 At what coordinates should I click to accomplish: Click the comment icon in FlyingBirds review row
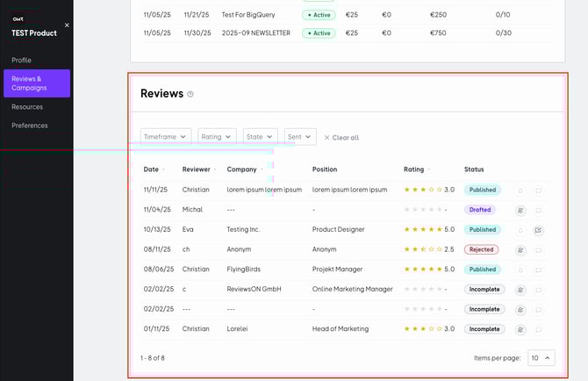click(538, 270)
